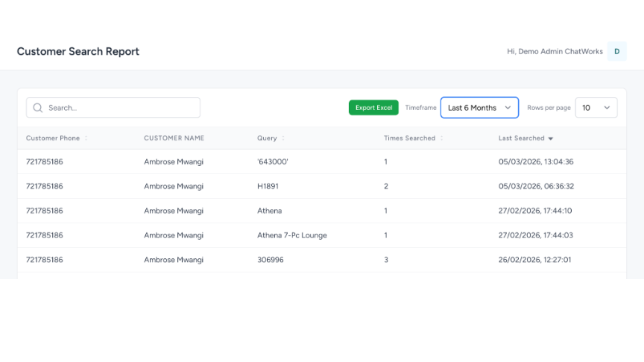This screenshot has width=644, height=362.
Task: Click the Timeframe label
Action: pyautogui.click(x=421, y=108)
